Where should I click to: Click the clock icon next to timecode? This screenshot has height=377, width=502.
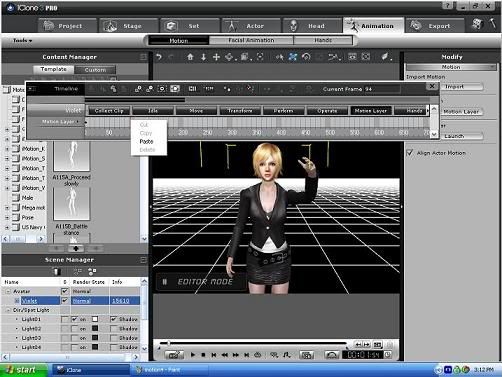[388, 355]
